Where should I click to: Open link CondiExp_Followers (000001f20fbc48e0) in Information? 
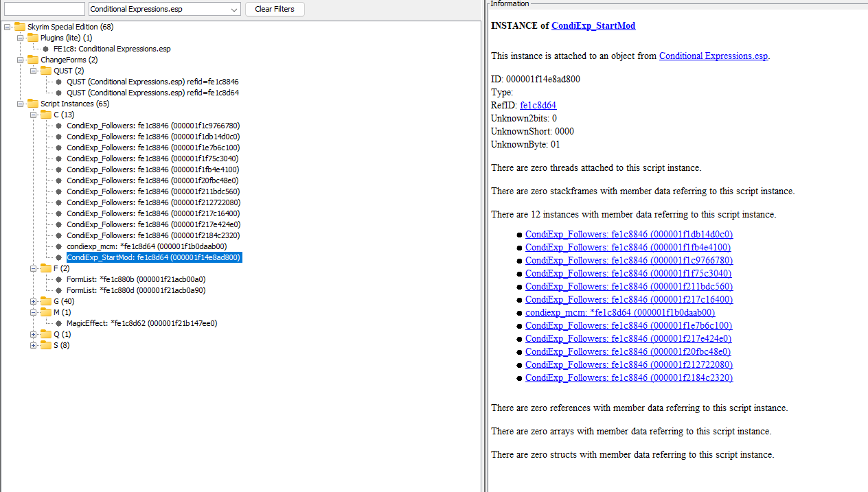click(628, 351)
